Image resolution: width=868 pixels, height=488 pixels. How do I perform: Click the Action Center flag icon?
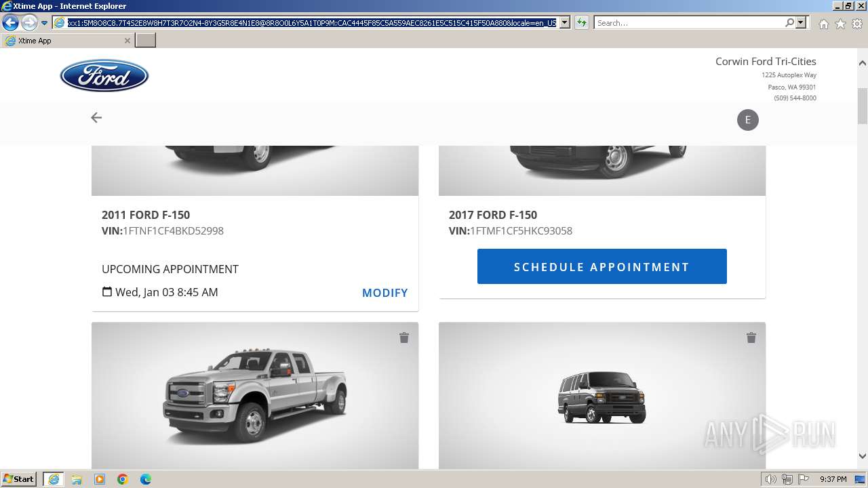pos(804,479)
